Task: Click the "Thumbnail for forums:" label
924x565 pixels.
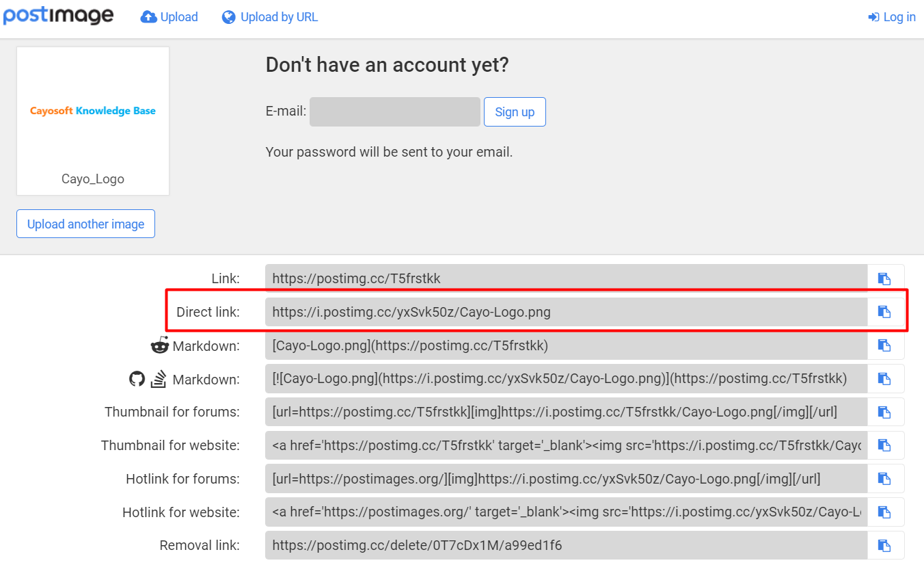Action: tap(172, 412)
